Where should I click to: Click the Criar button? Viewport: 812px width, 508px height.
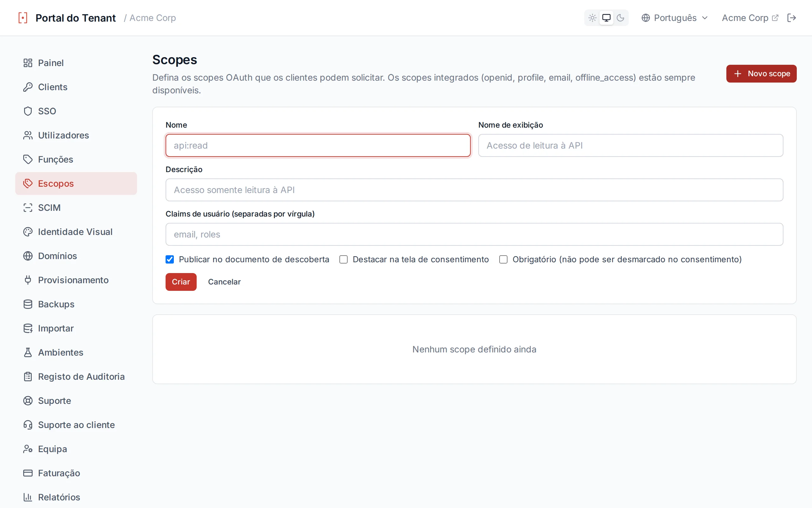pyautogui.click(x=181, y=282)
